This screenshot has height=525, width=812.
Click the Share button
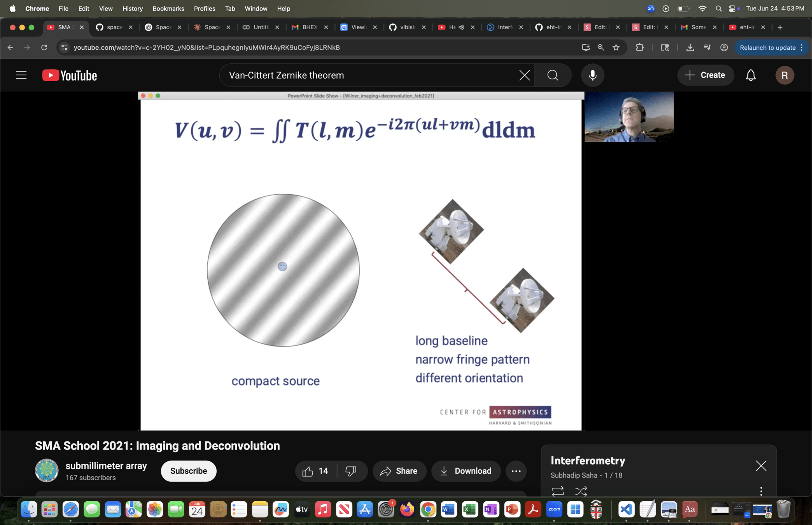click(399, 471)
